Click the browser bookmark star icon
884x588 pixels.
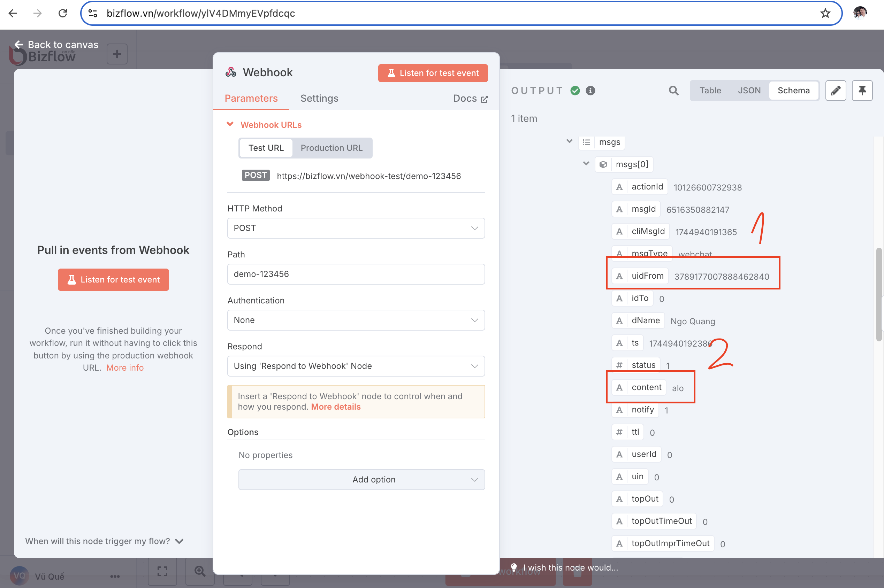tap(825, 14)
